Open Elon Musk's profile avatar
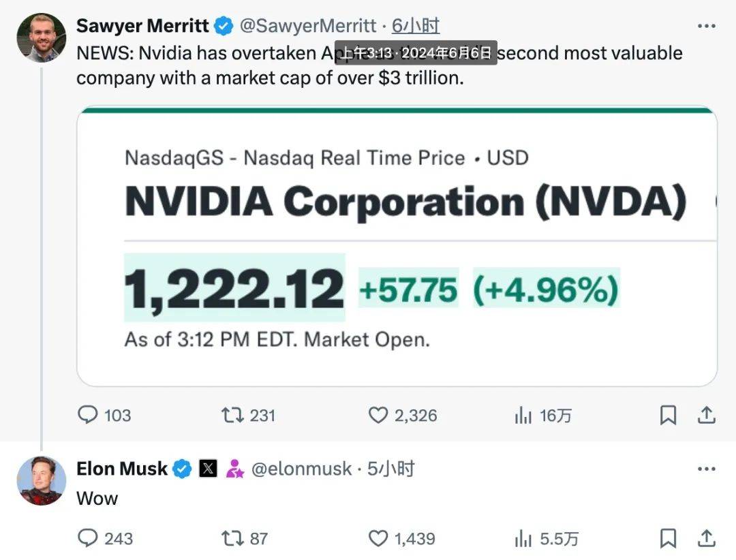736x560 pixels. (x=41, y=480)
